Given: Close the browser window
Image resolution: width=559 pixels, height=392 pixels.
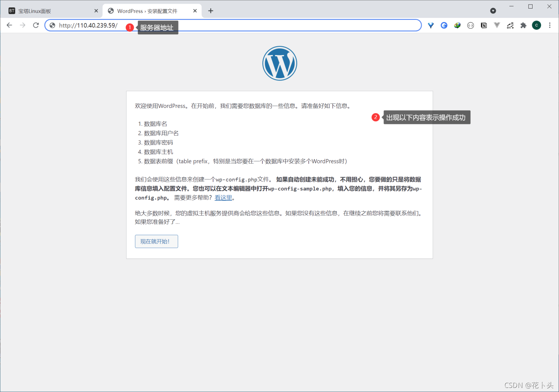Looking at the screenshot, I should pos(549,6).
